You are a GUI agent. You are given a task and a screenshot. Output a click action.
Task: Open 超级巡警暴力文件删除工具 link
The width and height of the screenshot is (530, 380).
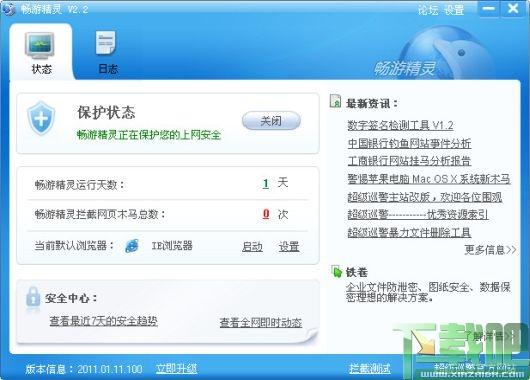409,232
